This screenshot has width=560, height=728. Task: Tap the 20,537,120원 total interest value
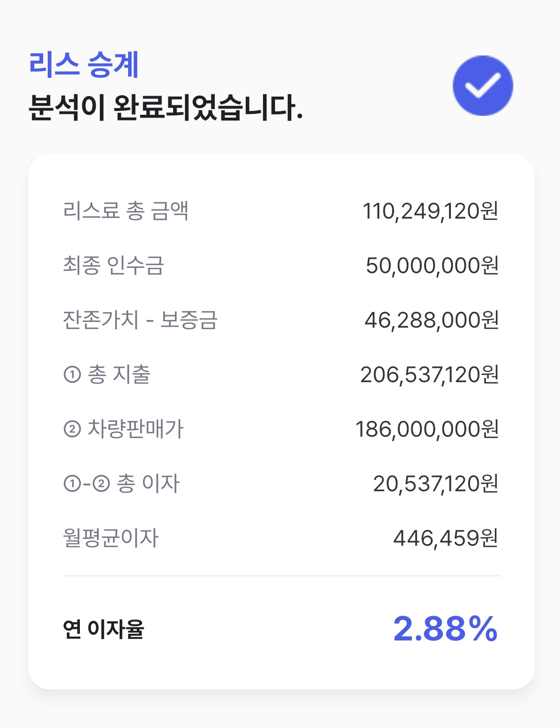point(436,484)
